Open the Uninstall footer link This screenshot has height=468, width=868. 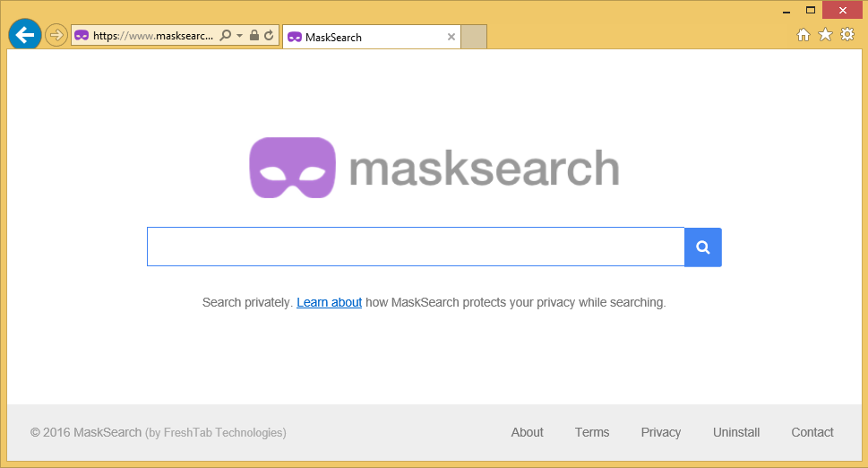point(736,432)
